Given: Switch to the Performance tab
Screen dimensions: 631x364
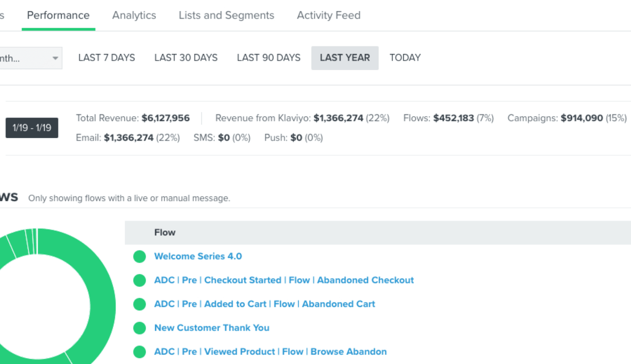Looking at the screenshot, I should coord(58,15).
